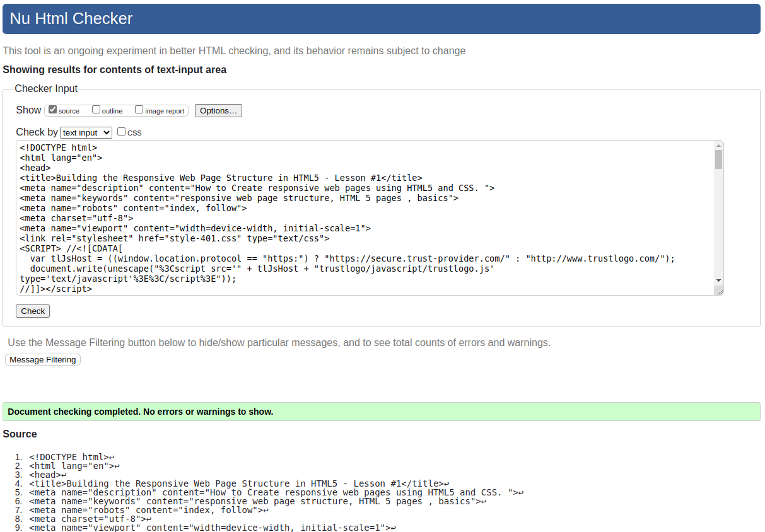This screenshot has width=765, height=532.
Task: Click the 'var tlJsHost' line in textarea
Action: (353, 258)
